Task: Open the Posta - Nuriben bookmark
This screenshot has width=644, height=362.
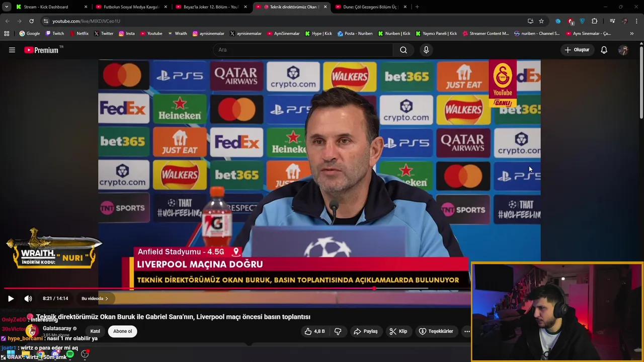Action: [x=355, y=34]
